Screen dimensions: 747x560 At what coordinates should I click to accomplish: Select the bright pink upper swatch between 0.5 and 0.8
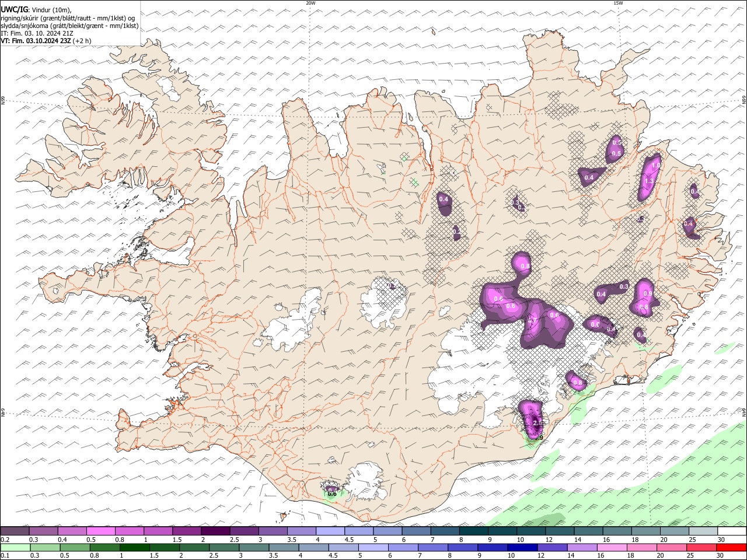point(100,531)
